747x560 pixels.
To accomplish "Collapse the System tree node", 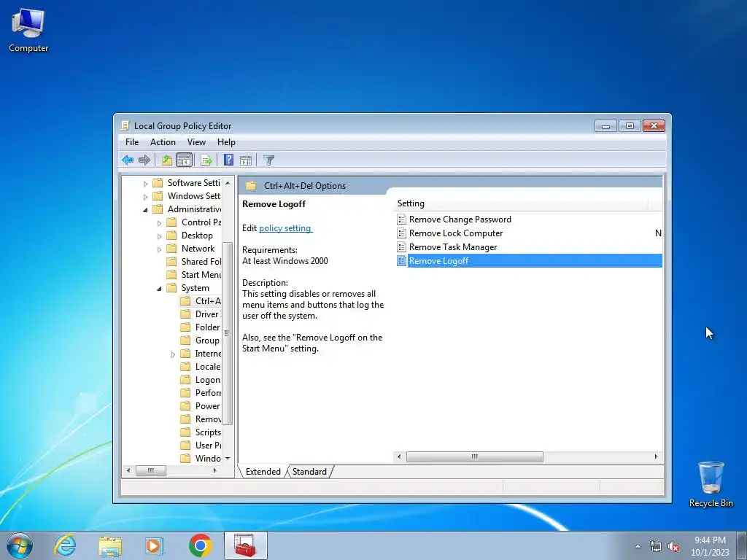I will click(159, 289).
